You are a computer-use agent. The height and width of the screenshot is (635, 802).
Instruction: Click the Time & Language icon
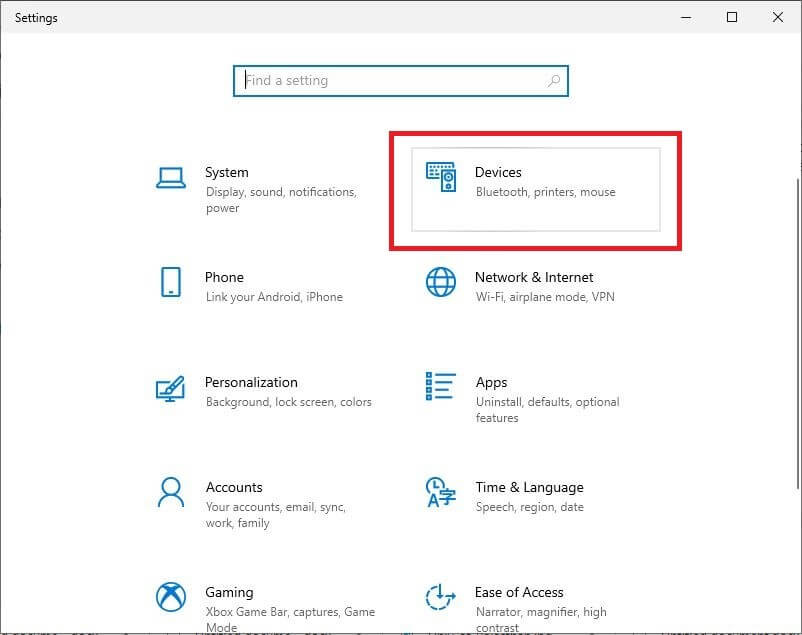pyautogui.click(x=440, y=492)
